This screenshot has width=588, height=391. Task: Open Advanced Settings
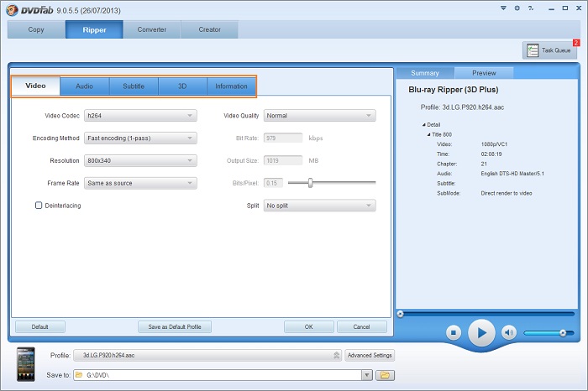[370, 355]
